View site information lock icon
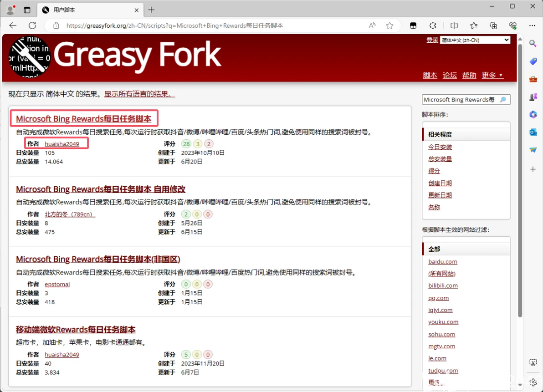543x392 pixels. pyautogui.click(x=56, y=25)
